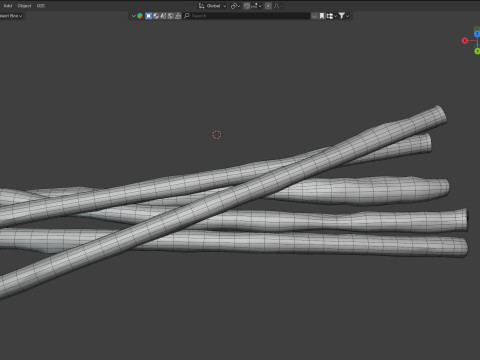Click the bookmark icon

click(x=322, y=16)
